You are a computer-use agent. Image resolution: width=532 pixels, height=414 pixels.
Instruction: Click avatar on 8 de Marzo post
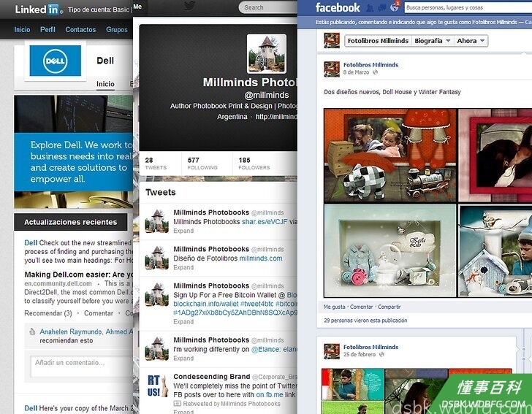pos(332,69)
